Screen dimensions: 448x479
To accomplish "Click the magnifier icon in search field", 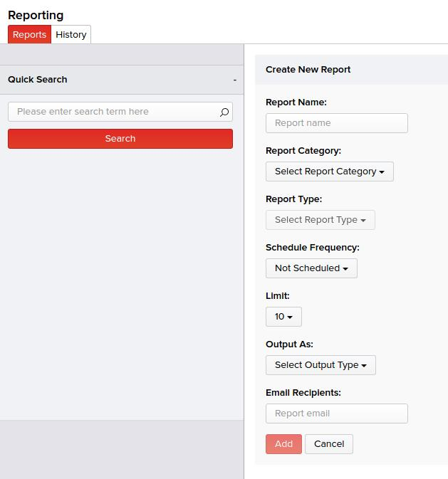I will click(224, 112).
